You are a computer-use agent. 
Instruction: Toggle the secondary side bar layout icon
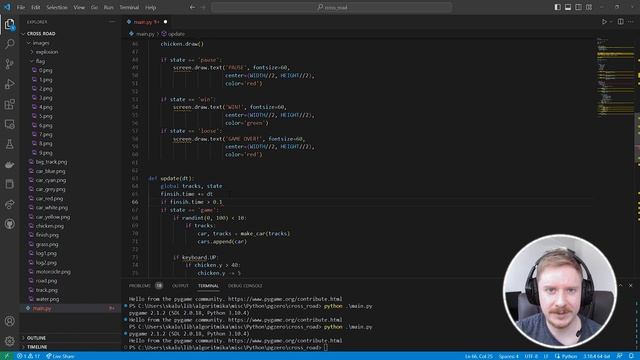(x=578, y=7)
